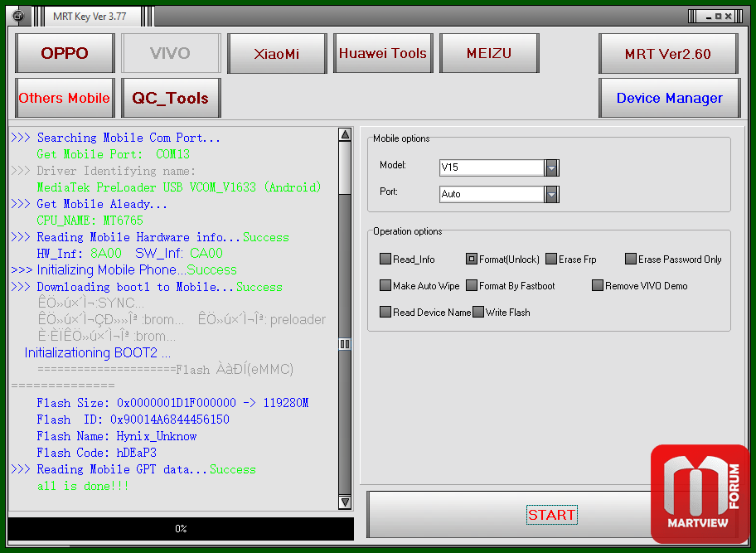Launch MRT Ver2.60

click(668, 54)
